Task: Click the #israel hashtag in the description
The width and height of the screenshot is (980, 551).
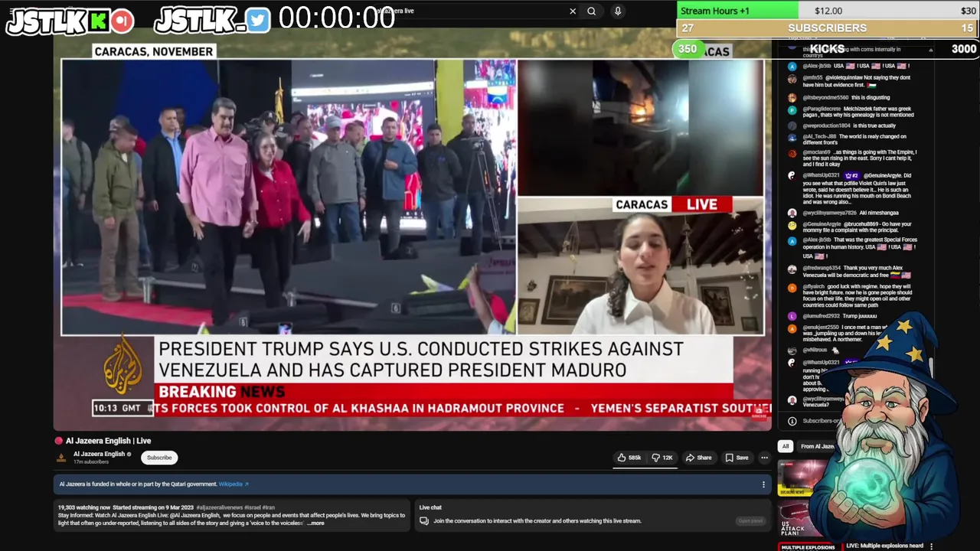Action: click(253, 507)
